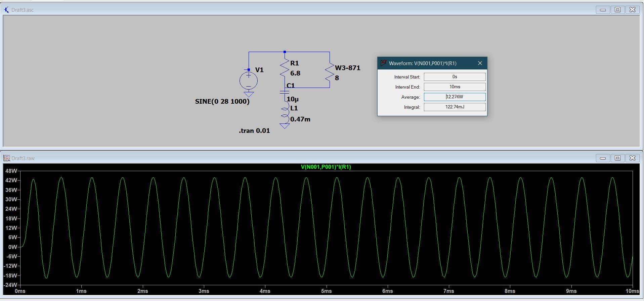Select the W3-871 resistor symbol
644x301 pixels.
[x=330, y=72]
